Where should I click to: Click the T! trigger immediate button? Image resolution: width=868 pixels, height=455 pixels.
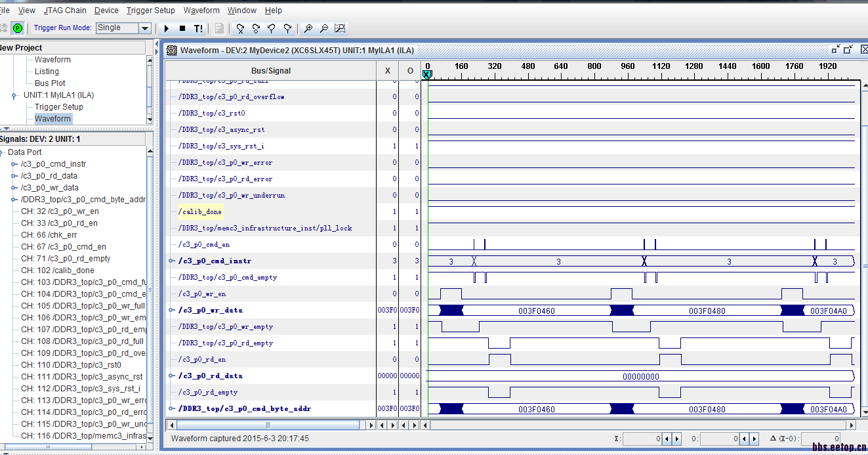[x=198, y=28]
